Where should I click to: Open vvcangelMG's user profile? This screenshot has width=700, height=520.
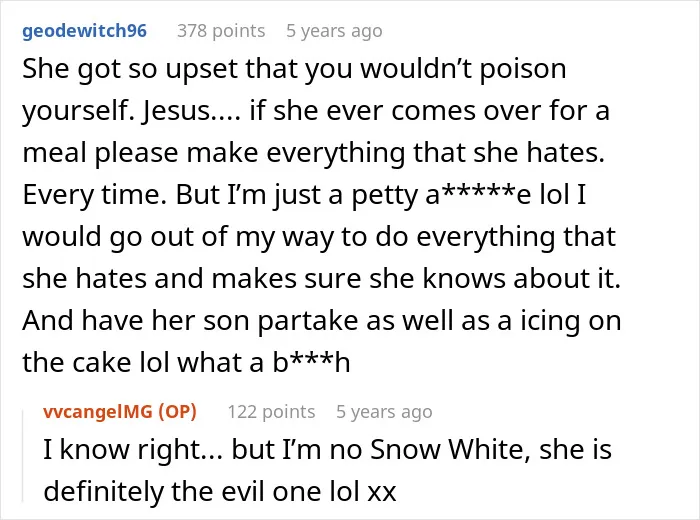click(97, 412)
